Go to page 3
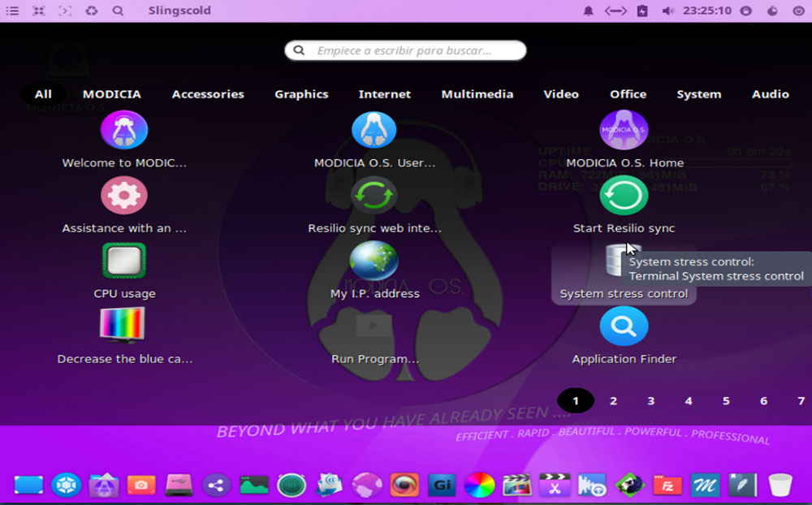The height and width of the screenshot is (505, 812). pyautogui.click(x=650, y=400)
